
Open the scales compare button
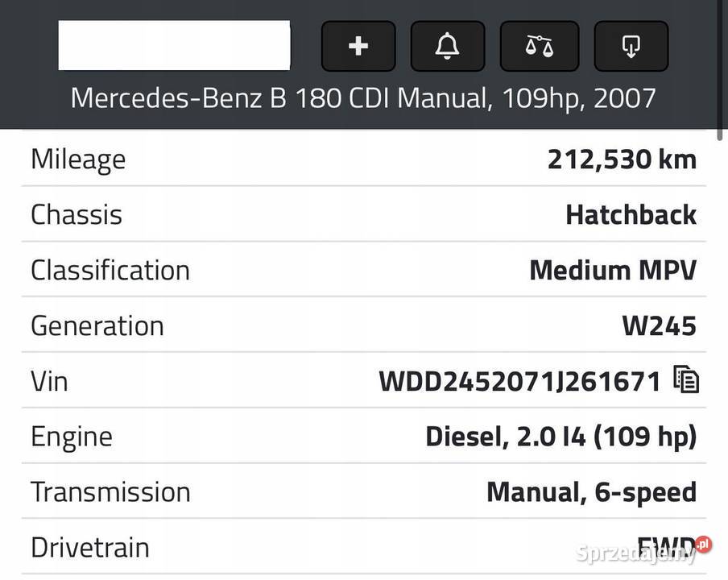[x=539, y=46]
